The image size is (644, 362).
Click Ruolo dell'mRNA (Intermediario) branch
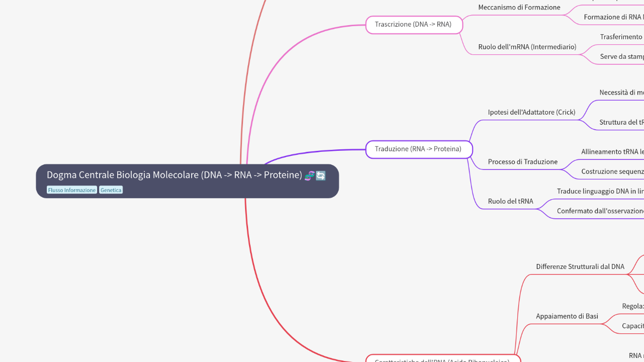(527, 47)
